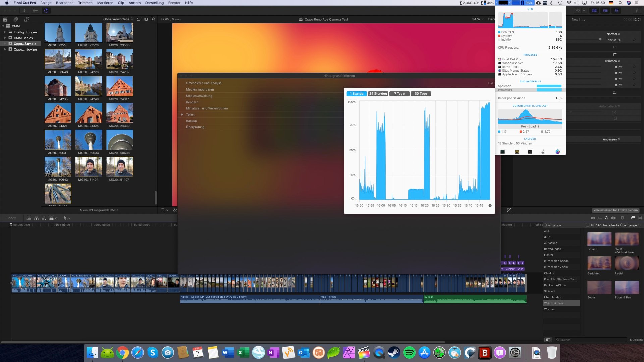This screenshot has width=644, height=362.
Task: Select the IMG20...24317 thumbnail
Action: click(x=119, y=86)
